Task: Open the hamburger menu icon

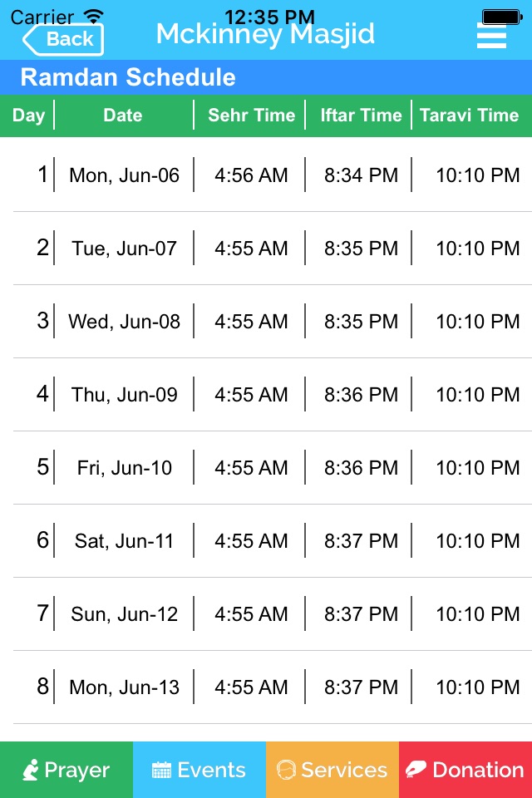Action: tap(491, 36)
